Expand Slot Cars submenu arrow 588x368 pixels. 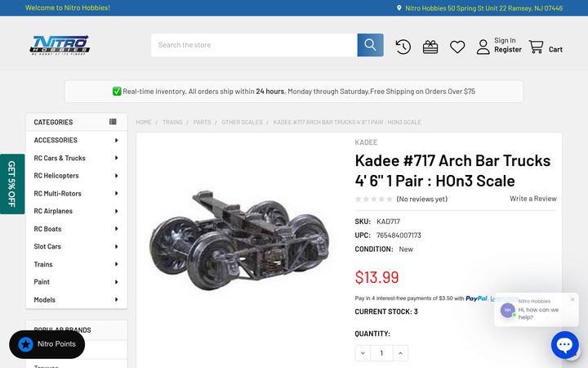tap(116, 247)
